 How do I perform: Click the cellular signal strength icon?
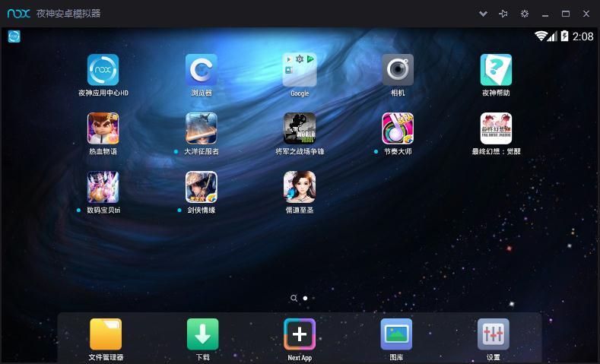click(552, 36)
